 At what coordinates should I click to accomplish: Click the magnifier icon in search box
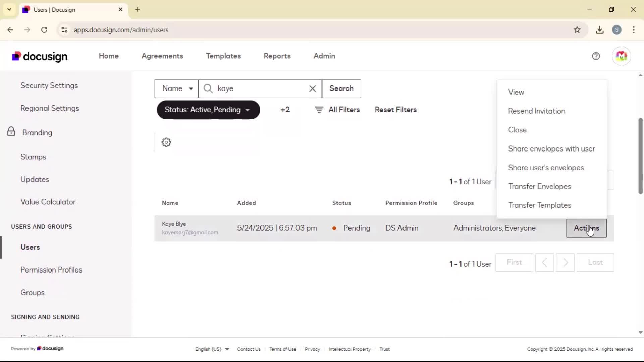[x=208, y=88]
